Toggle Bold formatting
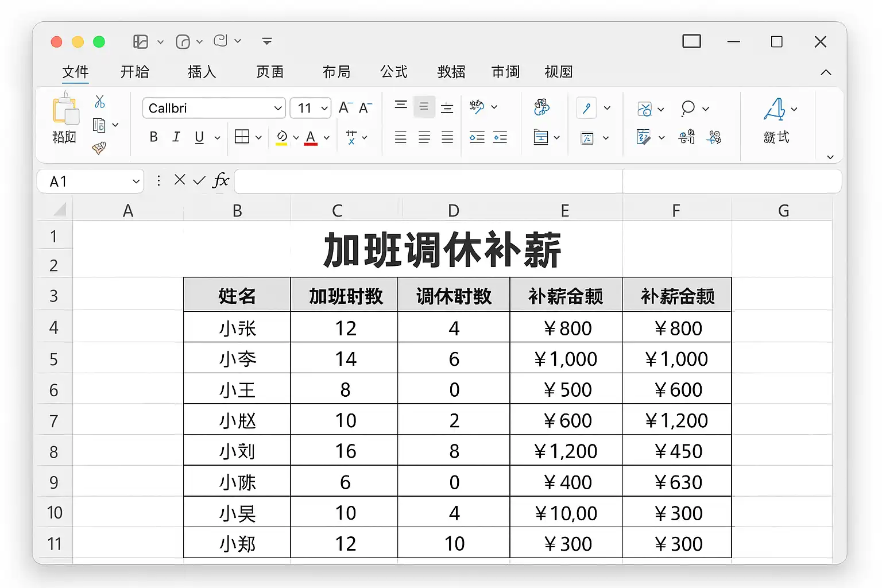This screenshot has height=588, width=882. tap(153, 137)
